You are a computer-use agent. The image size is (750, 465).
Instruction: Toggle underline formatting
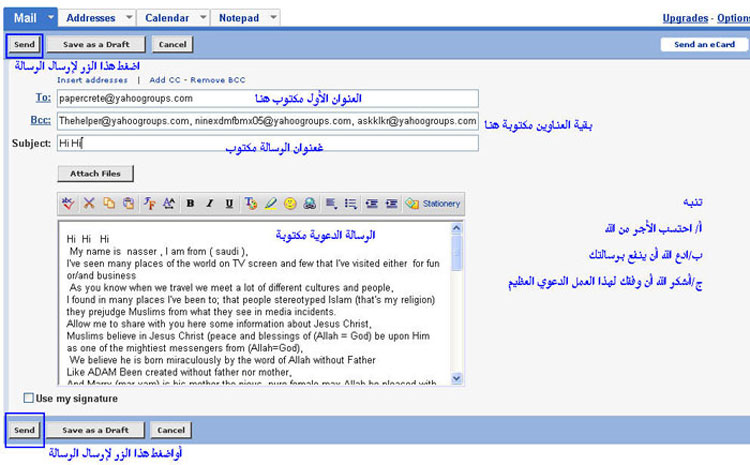(229, 204)
